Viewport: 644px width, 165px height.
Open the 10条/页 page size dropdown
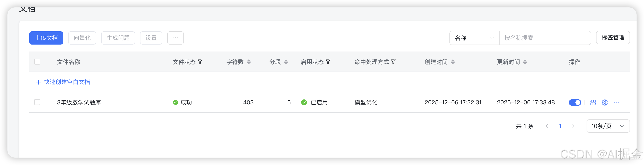click(x=608, y=126)
